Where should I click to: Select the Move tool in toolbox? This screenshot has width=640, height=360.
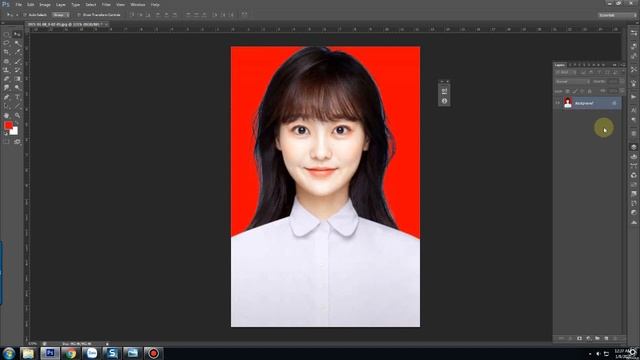click(x=17, y=35)
